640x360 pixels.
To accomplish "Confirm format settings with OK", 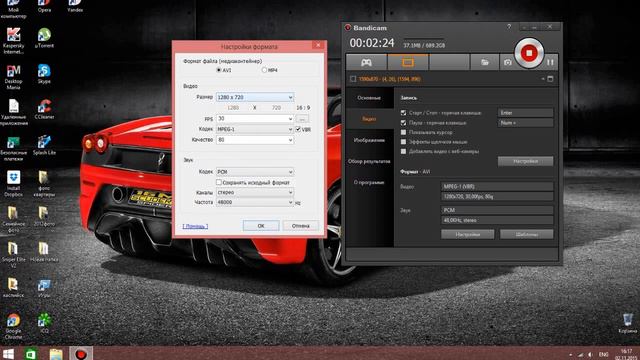I will click(261, 226).
